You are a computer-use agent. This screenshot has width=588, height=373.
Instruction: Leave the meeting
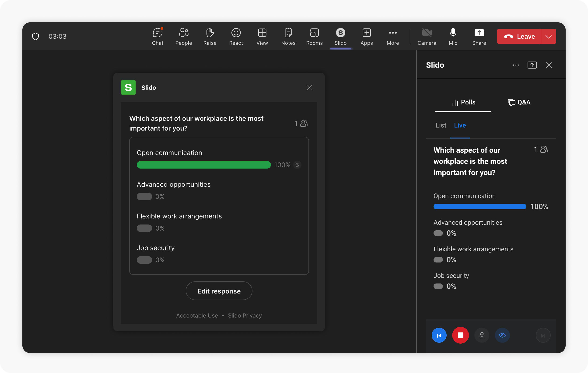tap(519, 36)
